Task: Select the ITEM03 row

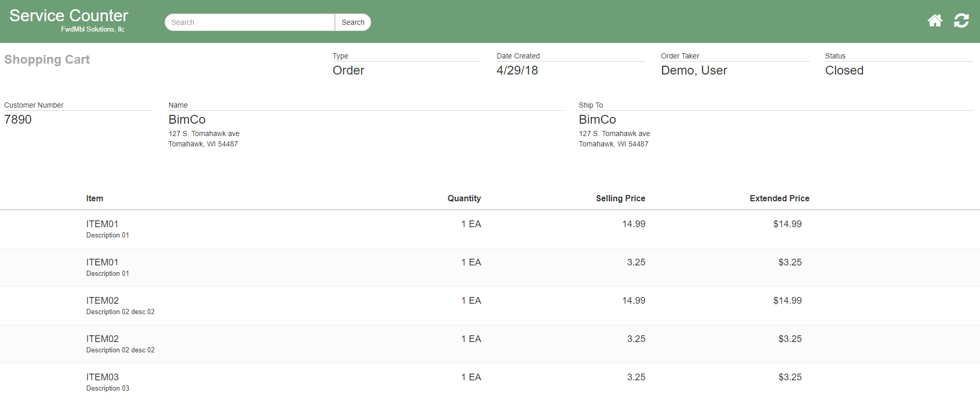Action: (x=103, y=377)
